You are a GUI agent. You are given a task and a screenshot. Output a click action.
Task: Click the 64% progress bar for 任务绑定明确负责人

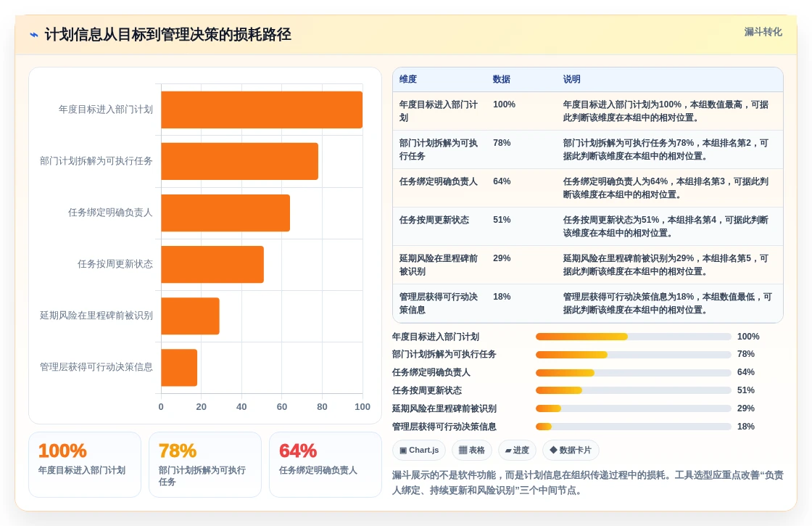tap(634, 373)
